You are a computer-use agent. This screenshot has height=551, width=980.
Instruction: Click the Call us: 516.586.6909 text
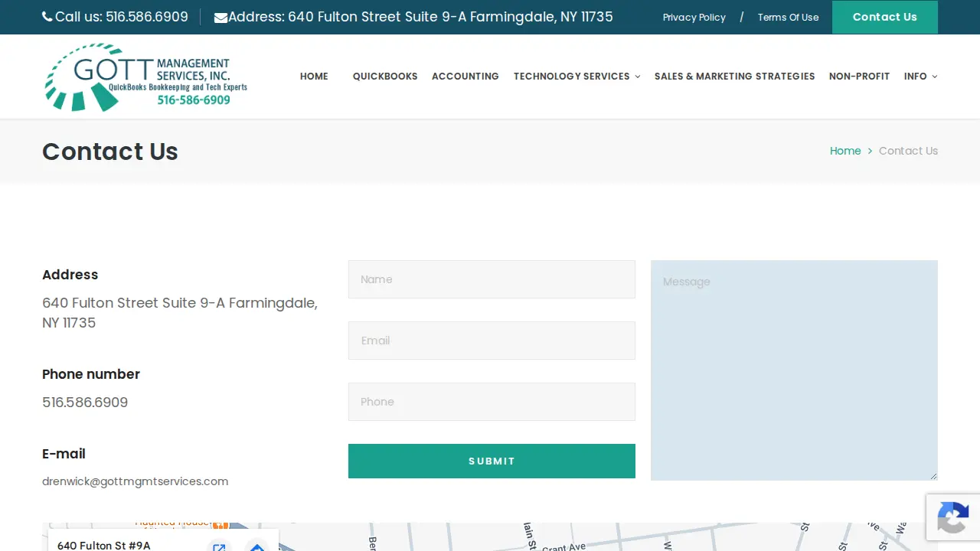(x=121, y=17)
